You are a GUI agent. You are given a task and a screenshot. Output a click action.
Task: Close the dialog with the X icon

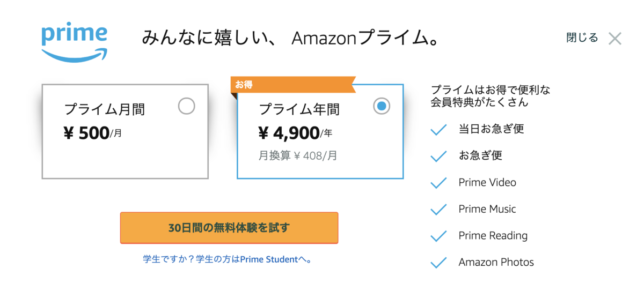pos(615,39)
